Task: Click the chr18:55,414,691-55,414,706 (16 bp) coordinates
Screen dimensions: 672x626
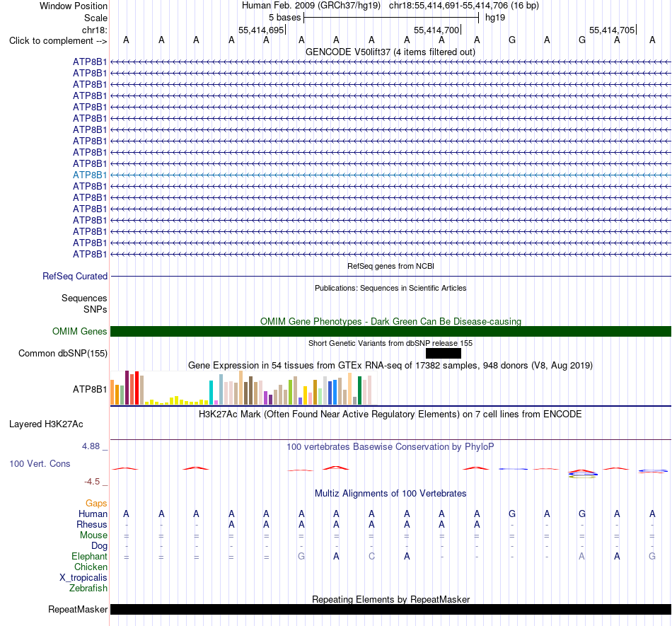Action: (x=464, y=6)
